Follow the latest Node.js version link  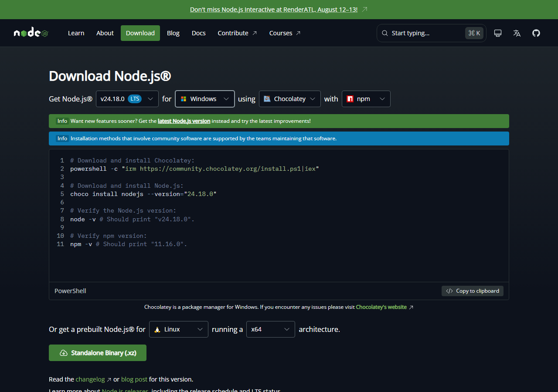coord(184,121)
